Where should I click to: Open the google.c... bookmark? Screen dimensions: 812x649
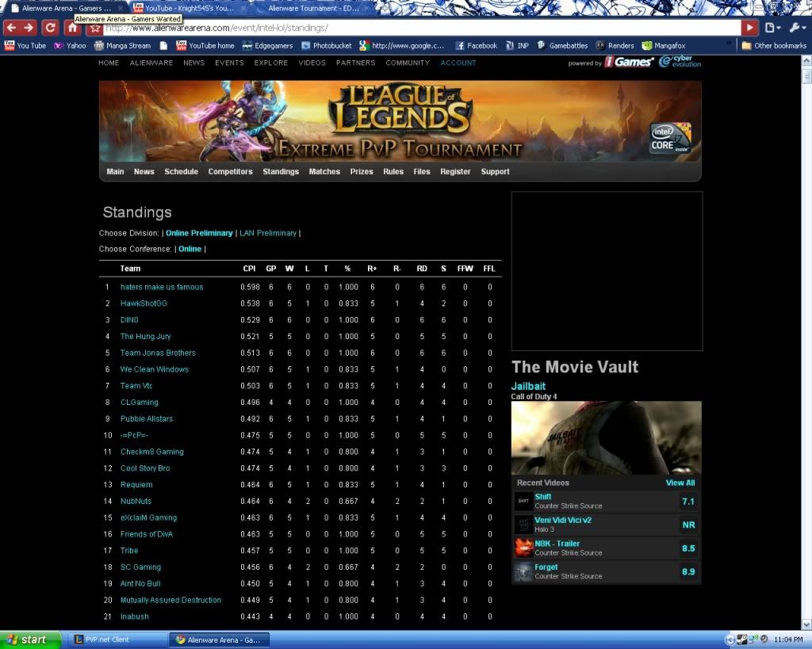[x=402, y=45]
